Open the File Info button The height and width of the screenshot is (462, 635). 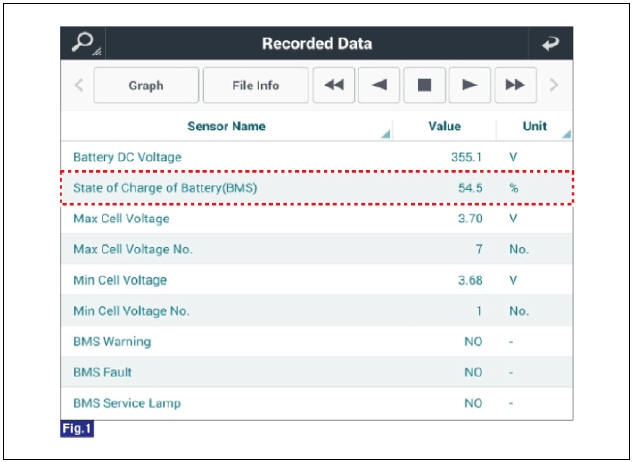click(256, 85)
